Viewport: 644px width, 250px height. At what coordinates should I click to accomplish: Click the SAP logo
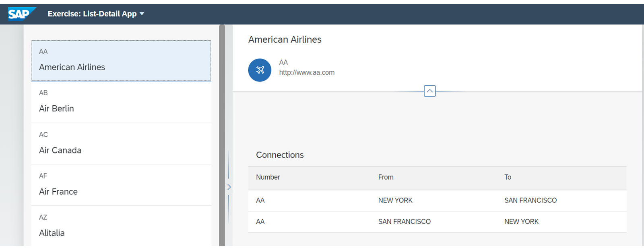[x=22, y=14]
